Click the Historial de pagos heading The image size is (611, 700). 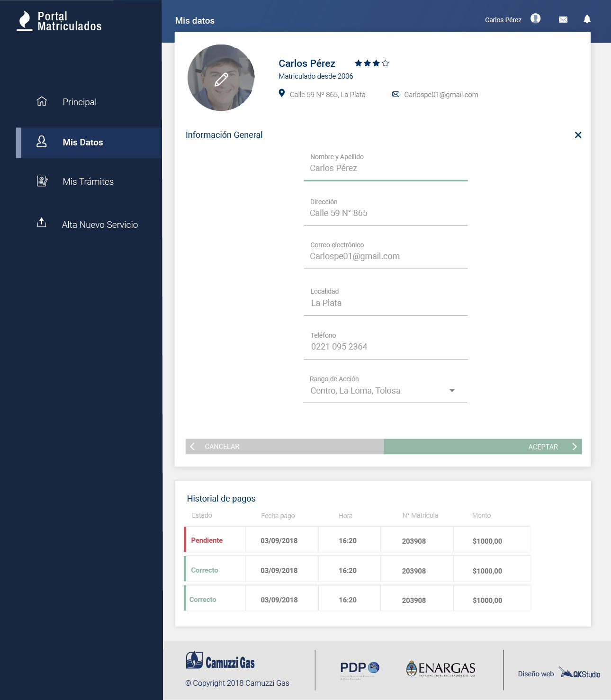click(221, 499)
